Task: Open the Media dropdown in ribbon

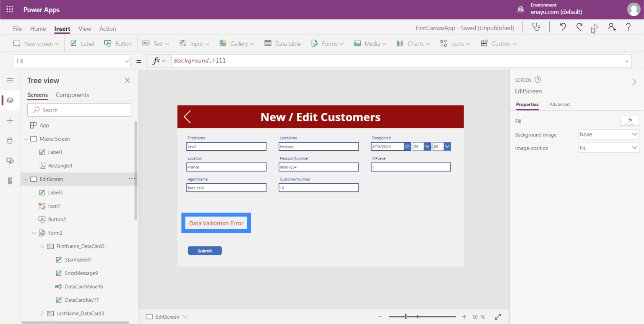Action: (370, 44)
